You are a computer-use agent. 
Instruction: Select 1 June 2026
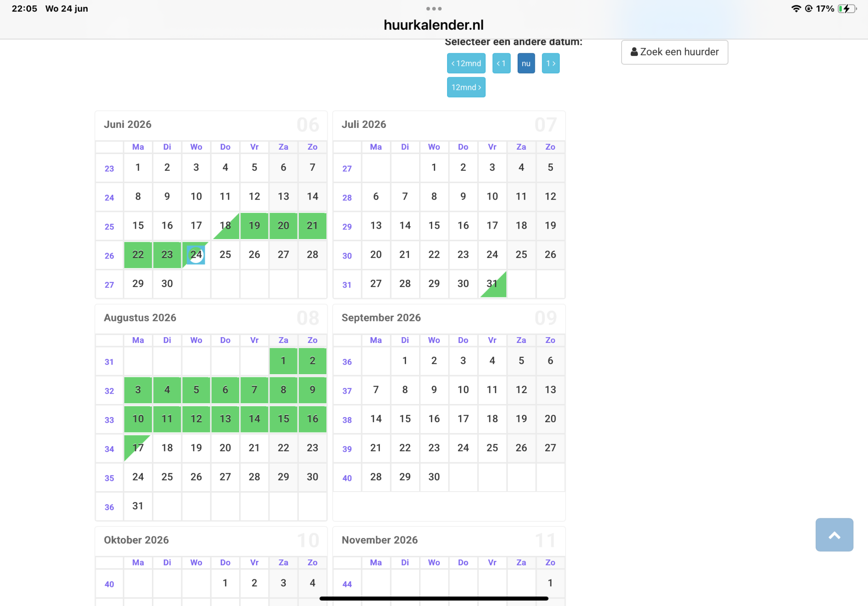pos(138,167)
